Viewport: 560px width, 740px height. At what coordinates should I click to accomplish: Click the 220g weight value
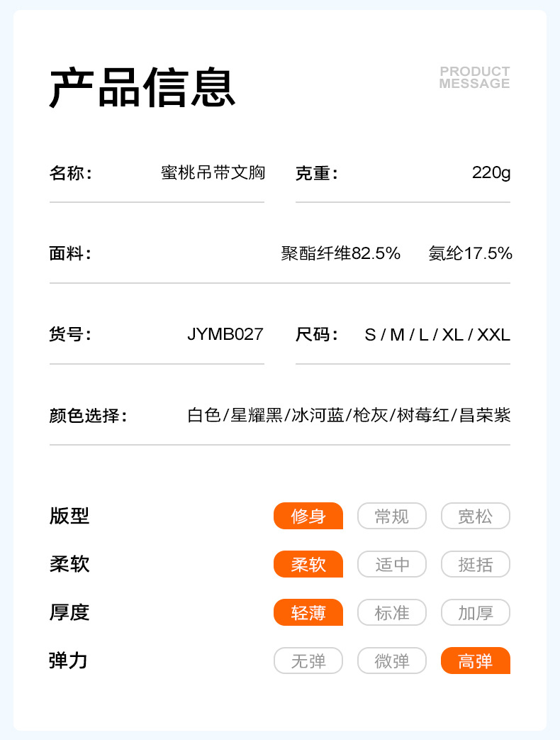point(491,172)
